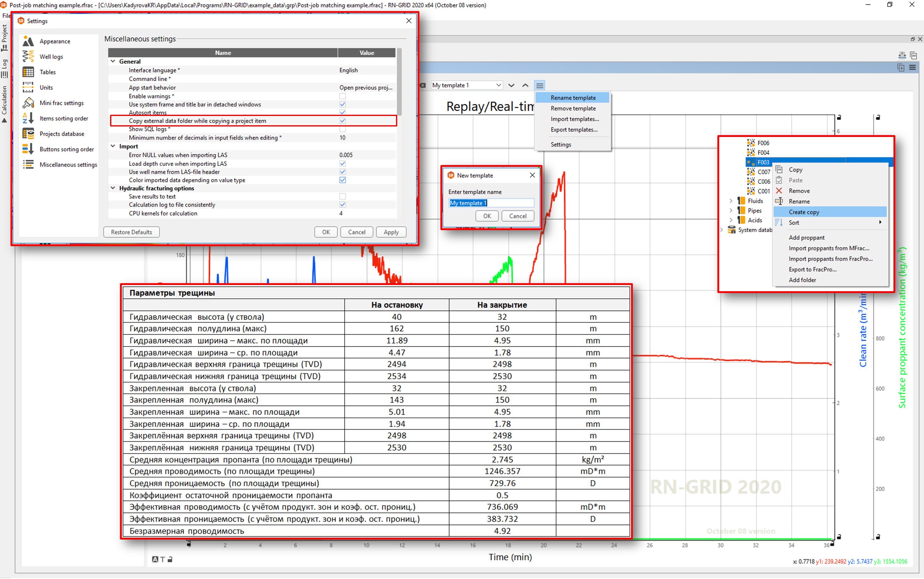Select Import templates... menu entry
The width and height of the screenshot is (924, 579).
(573, 119)
